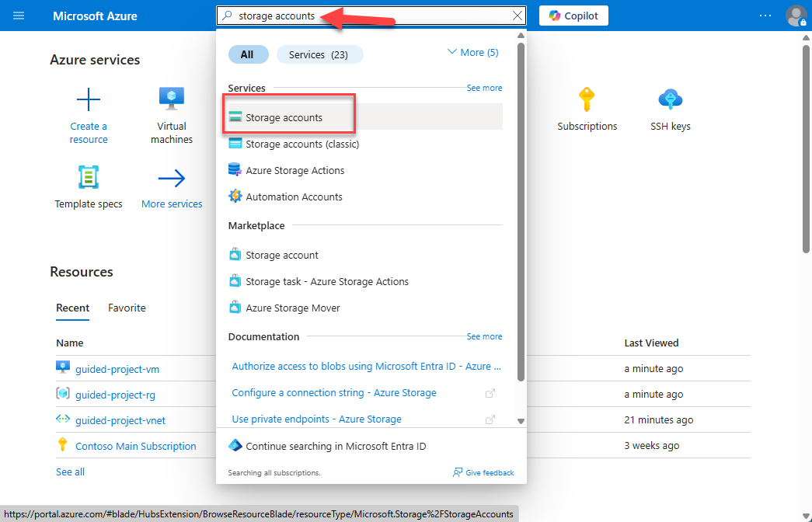Click the Give feedback link
This screenshot has width=812, height=522.
(483, 472)
